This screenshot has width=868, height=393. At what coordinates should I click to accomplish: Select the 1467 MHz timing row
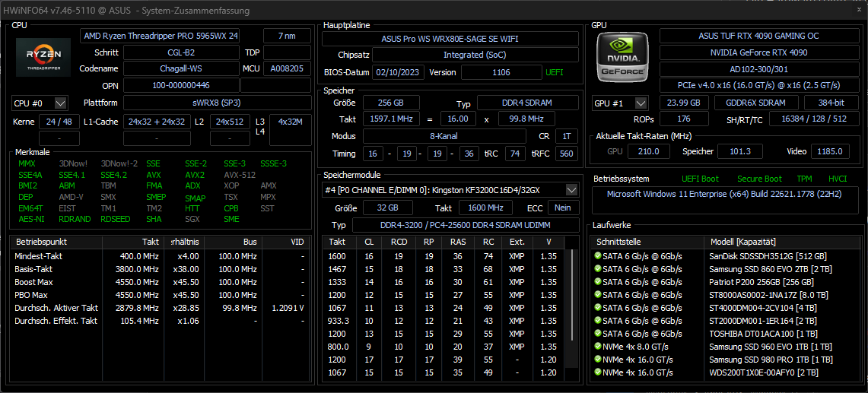(445, 269)
